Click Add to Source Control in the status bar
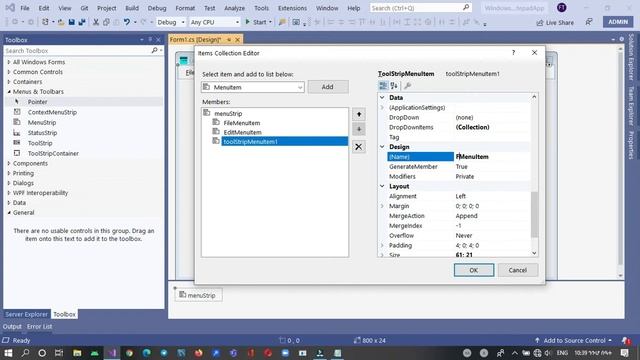This screenshot has height=360, width=640. (x=573, y=340)
